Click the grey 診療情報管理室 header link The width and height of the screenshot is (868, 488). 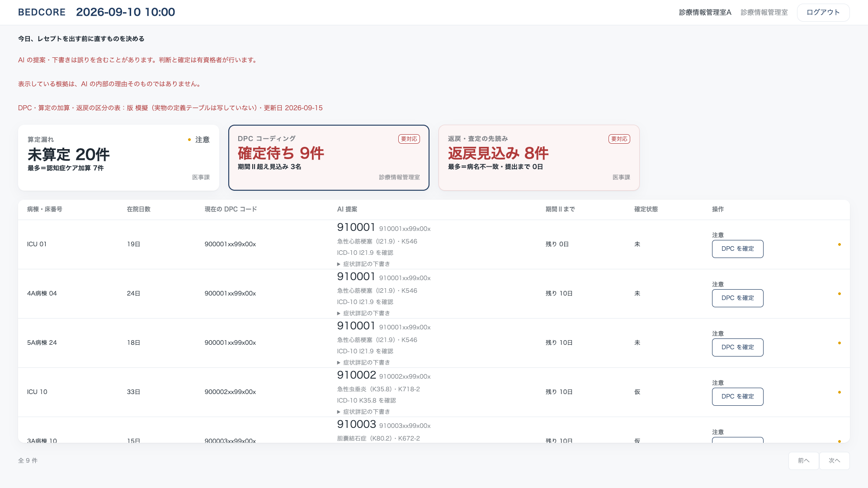[764, 13]
